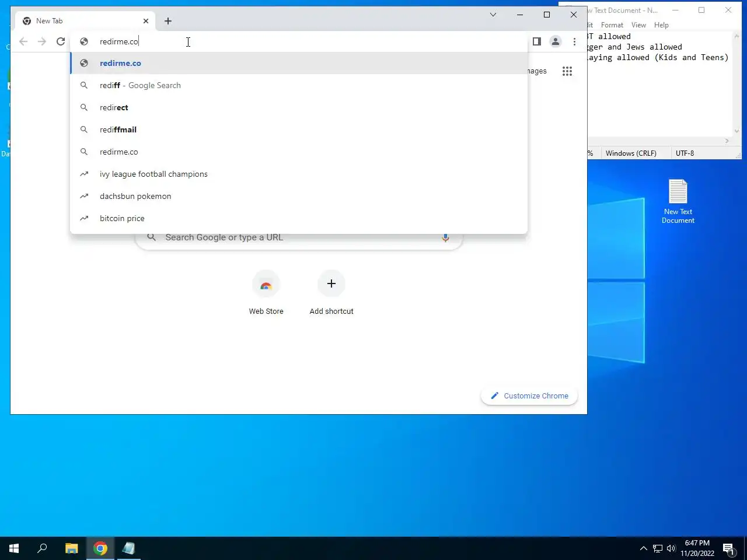This screenshot has height=560, width=747.
Task: Open taskbar search magnifier
Action: (x=42, y=548)
